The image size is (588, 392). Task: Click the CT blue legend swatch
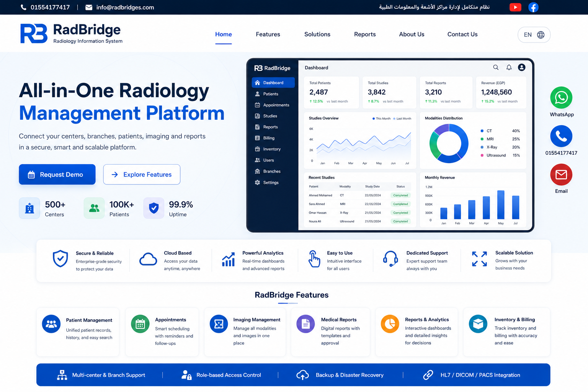point(482,131)
